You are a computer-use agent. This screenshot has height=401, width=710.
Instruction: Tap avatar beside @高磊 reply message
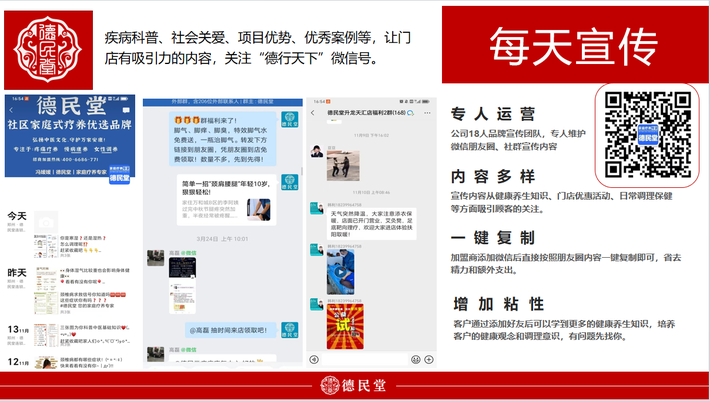pos(289,330)
